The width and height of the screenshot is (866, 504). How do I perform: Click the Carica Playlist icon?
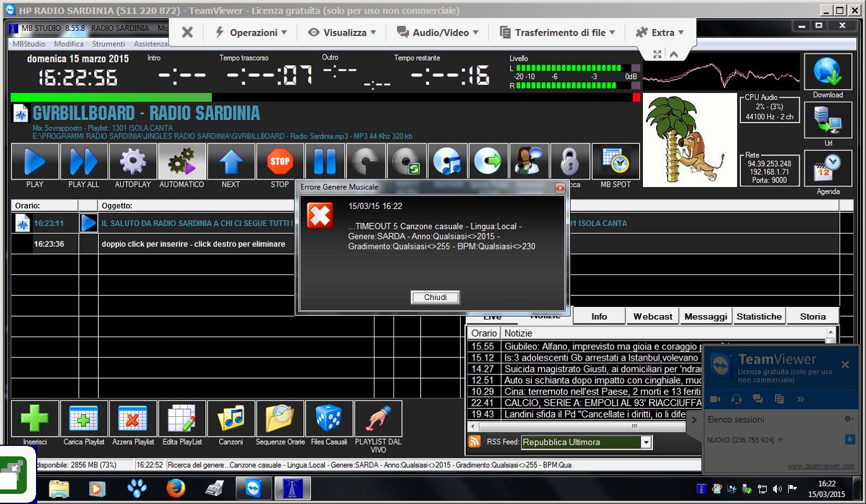click(x=84, y=418)
